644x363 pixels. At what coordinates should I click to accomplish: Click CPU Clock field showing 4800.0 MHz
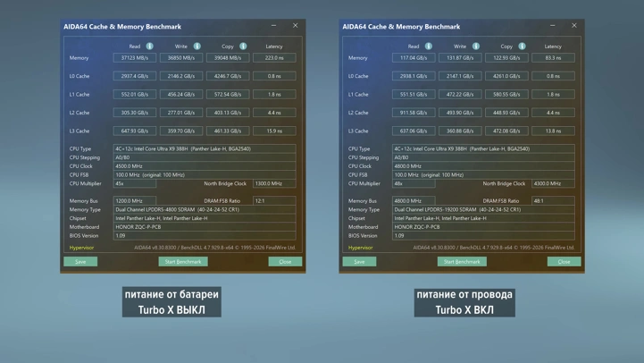(483, 166)
